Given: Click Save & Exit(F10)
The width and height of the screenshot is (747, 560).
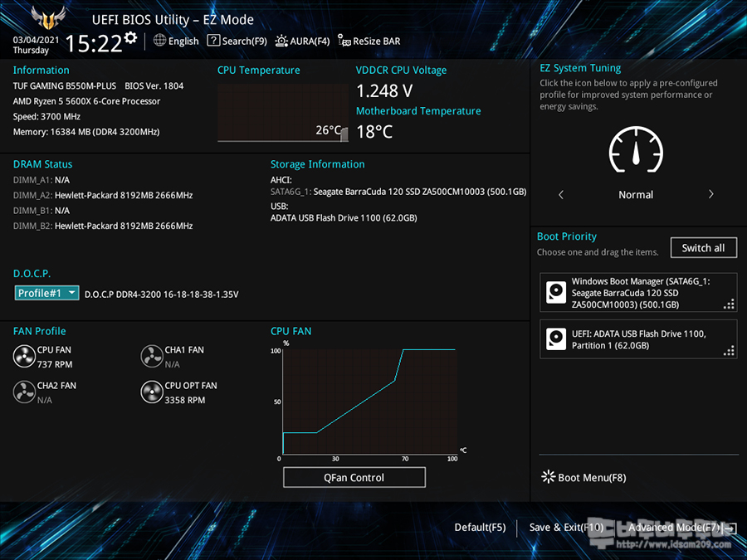Looking at the screenshot, I should [x=566, y=527].
